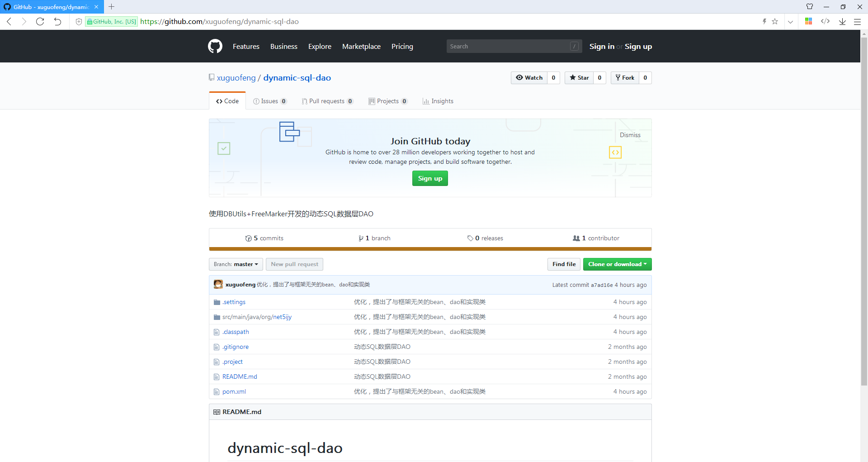Open the browser hamburger menu
This screenshot has height=462, width=868.
(x=857, y=21)
